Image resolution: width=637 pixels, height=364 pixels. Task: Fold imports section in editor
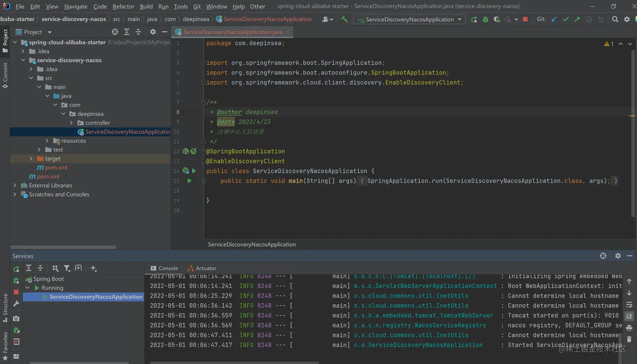point(203,63)
